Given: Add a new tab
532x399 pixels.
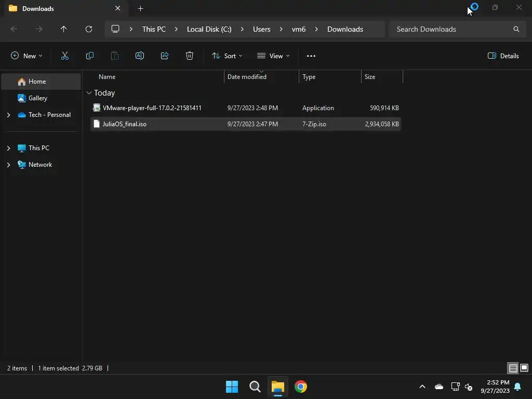Looking at the screenshot, I should coord(140,8).
